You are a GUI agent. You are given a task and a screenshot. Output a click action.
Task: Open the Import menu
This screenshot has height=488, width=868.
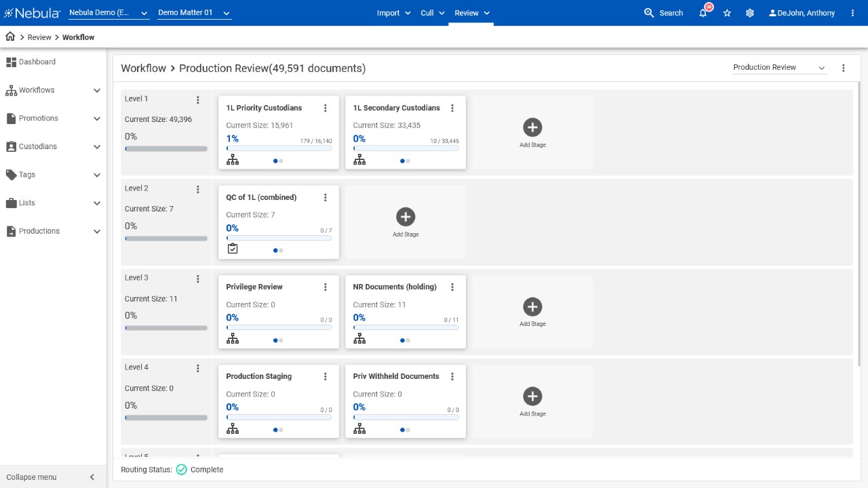tap(393, 13)
